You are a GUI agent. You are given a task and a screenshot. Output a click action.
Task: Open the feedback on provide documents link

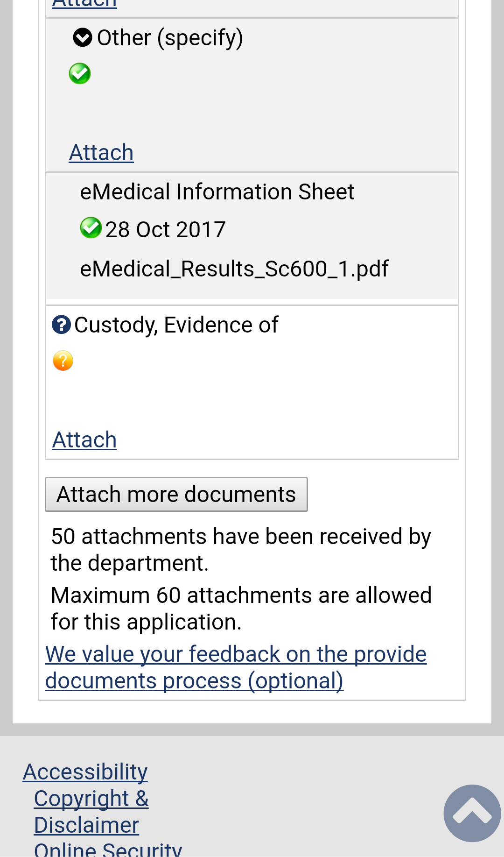236,667
